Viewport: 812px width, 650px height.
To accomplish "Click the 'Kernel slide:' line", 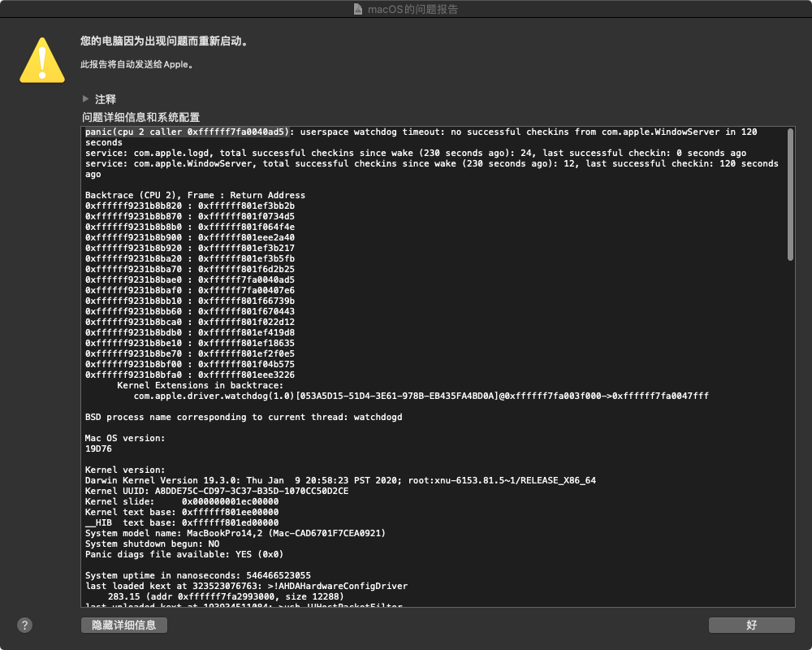I will pos(182,502).
